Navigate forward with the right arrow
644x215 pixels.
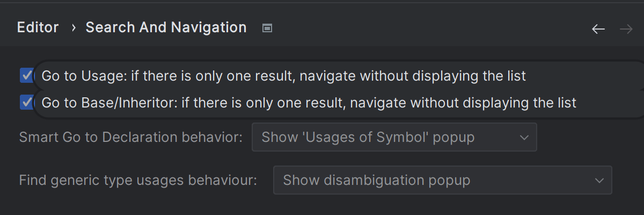coord(626,29)
